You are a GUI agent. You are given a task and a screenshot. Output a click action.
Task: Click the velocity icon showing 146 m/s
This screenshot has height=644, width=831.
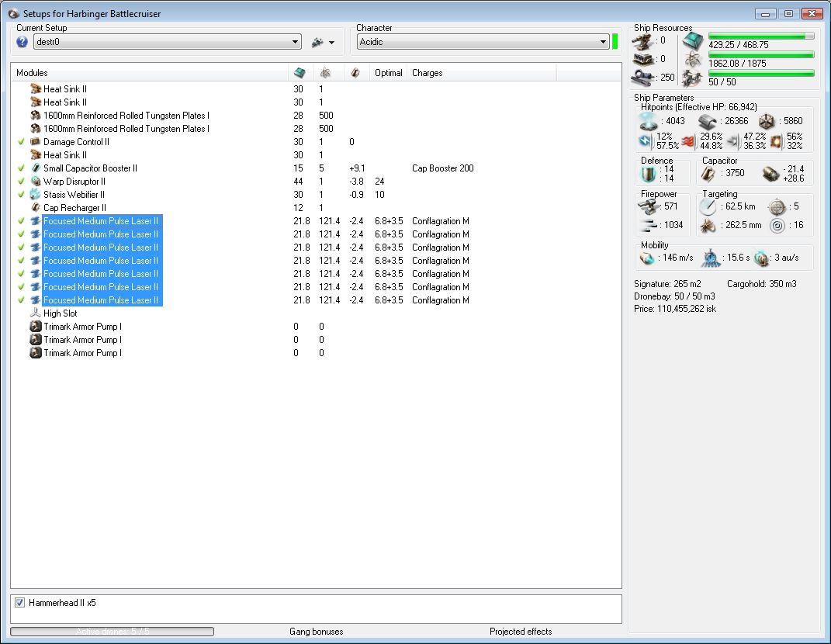tap(647, 258)
